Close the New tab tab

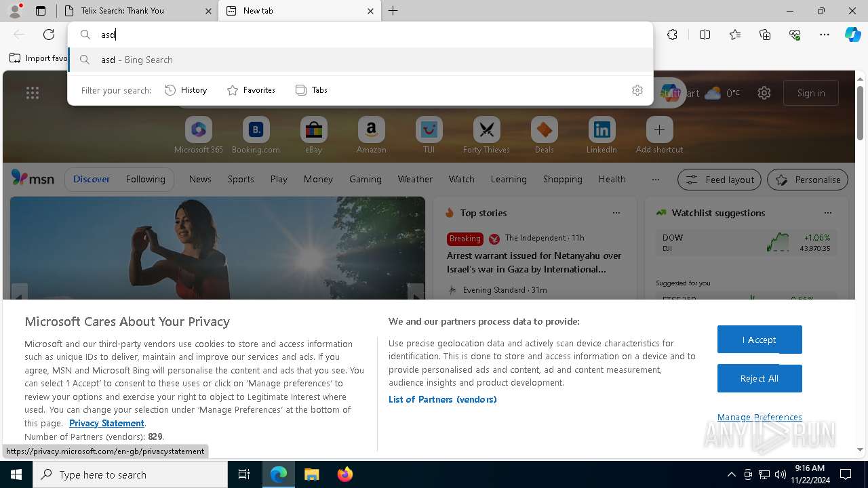[370, 11]
